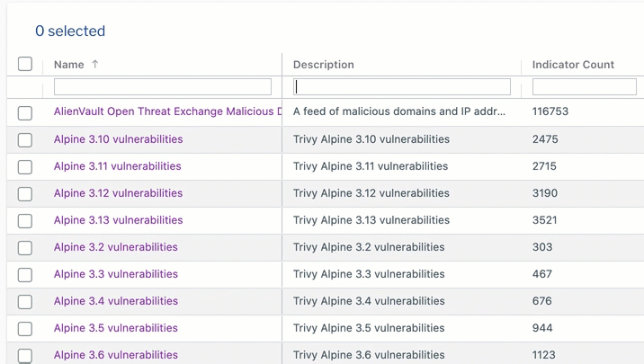The height and width of the screenshot is (364, 644).
Task: Click 'Trivy Alpine 3.3 vulnerabilities' description cell
Action: pos(369,274)
